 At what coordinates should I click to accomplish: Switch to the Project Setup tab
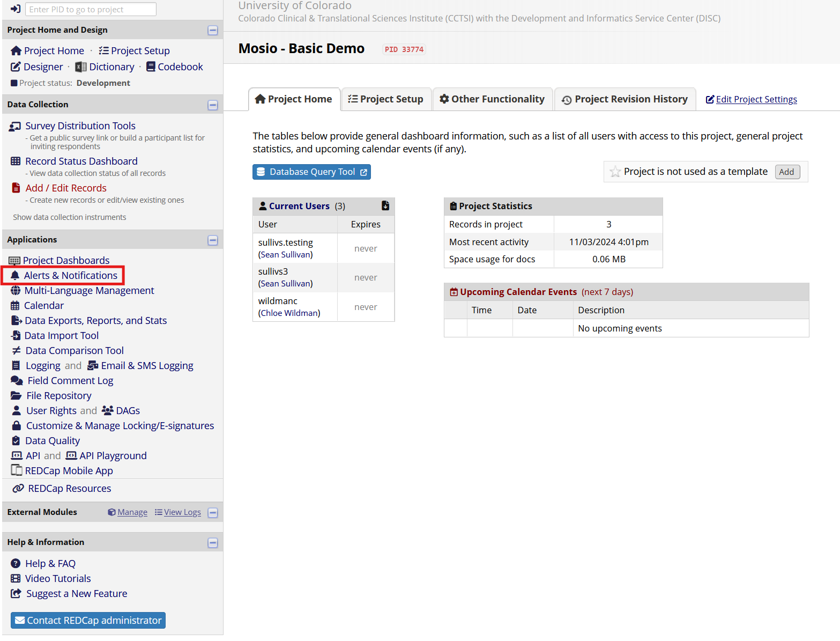[x=386, y=99]
